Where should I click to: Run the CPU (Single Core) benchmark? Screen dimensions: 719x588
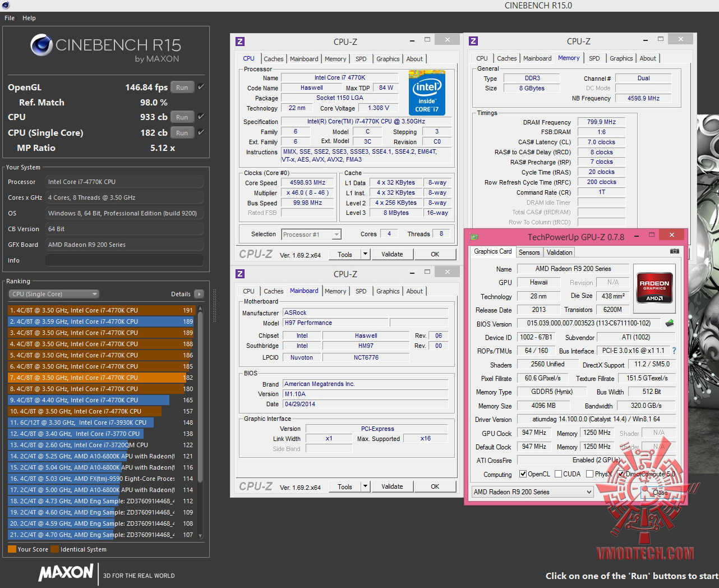(182, 133)
